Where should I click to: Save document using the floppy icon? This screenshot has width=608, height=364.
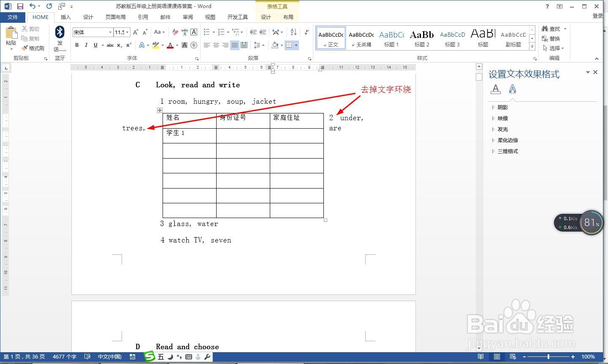pyautogui.click(x=20, y=6)
